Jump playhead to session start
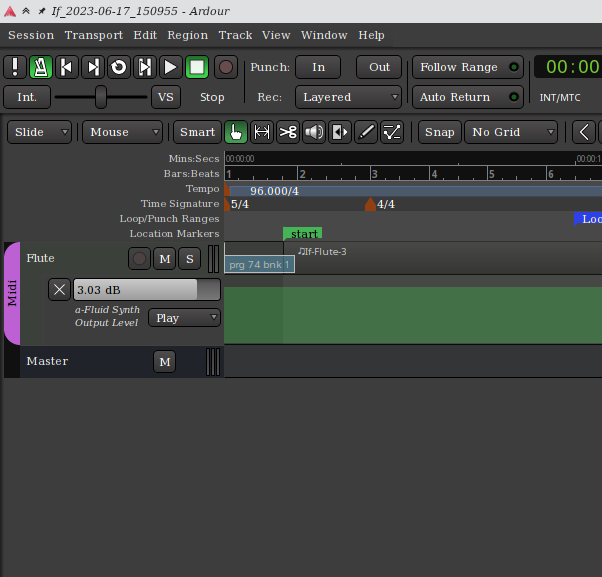602x577 pixels. [x=67, y=67]
